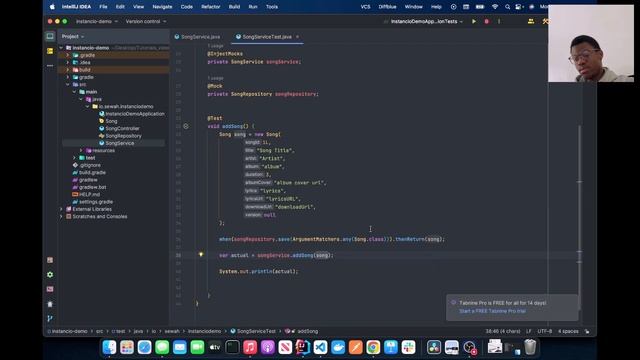This screenshot has height=360, width=640.
Task: Stop the running process red button
Action: tap(487, 21)
